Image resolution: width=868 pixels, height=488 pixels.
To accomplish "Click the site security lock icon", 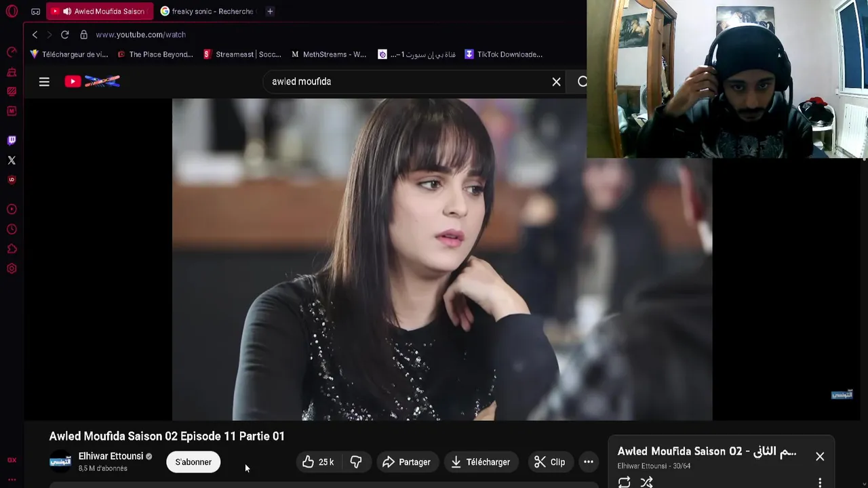I will point(83,35).
